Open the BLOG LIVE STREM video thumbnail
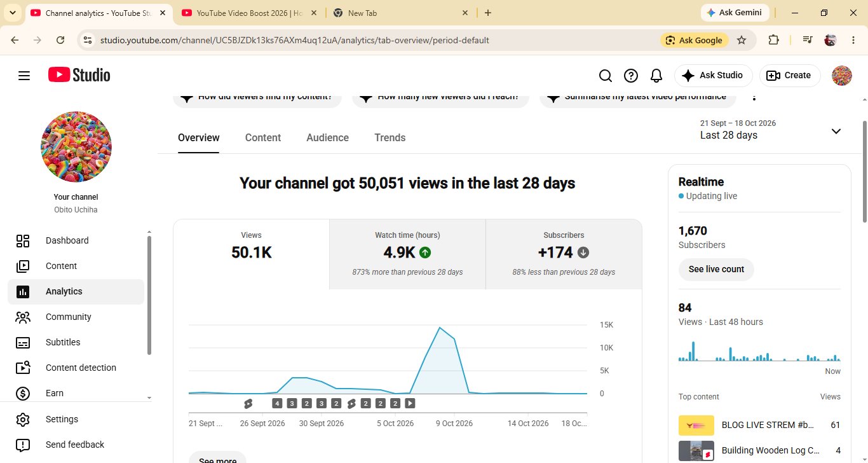The image size is (868, 463). [696, 425]
